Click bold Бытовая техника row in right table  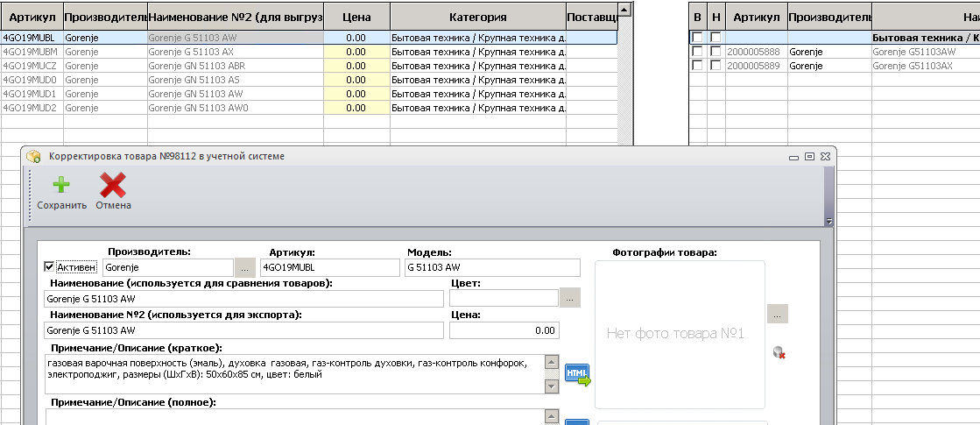[927, 38]
